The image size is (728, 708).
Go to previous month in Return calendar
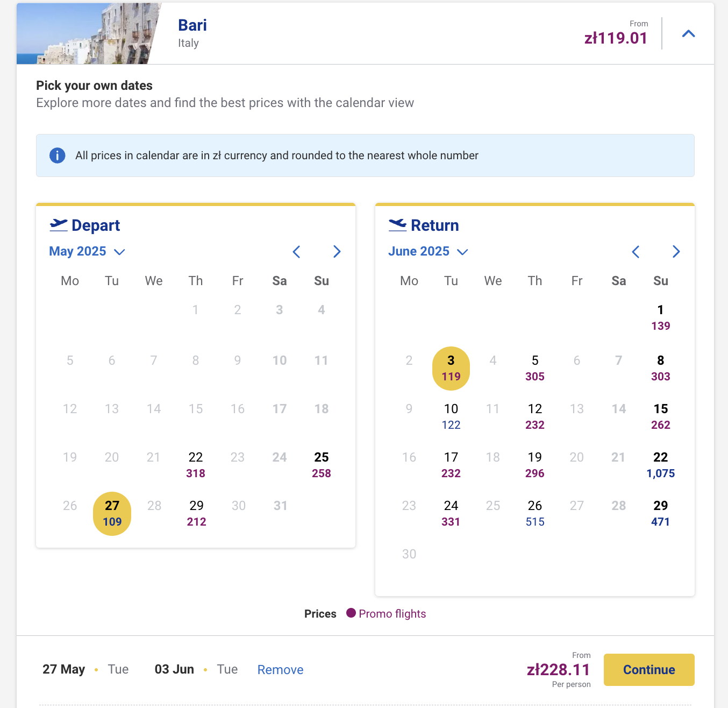pos(636,252)
